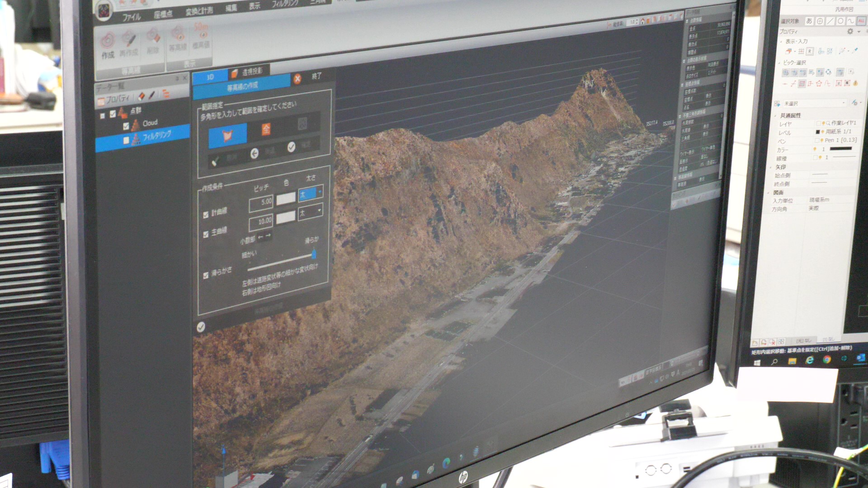Click the 主曲線 white color swatch
Viewport: 868px width, 488px height.
tap(286, 218)
